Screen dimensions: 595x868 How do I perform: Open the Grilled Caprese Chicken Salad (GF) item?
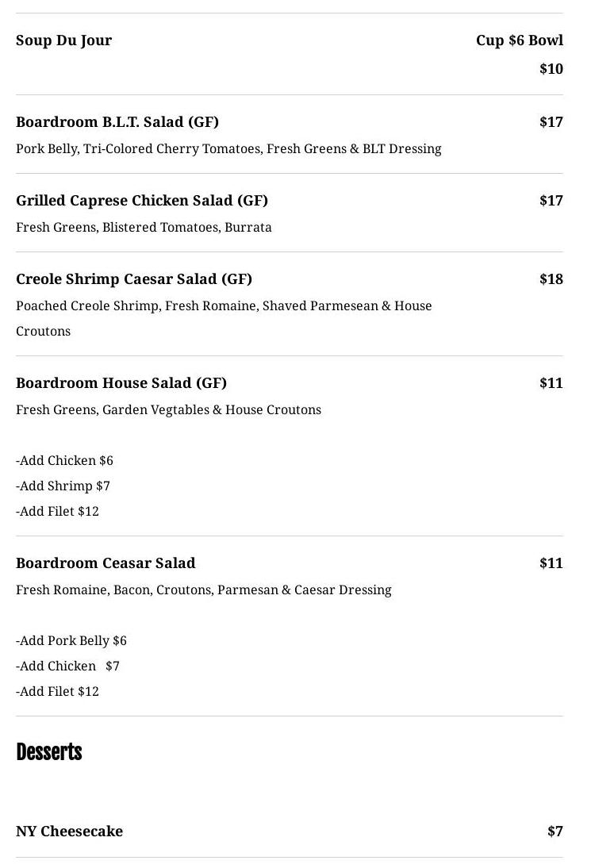(x=142, y=201)
